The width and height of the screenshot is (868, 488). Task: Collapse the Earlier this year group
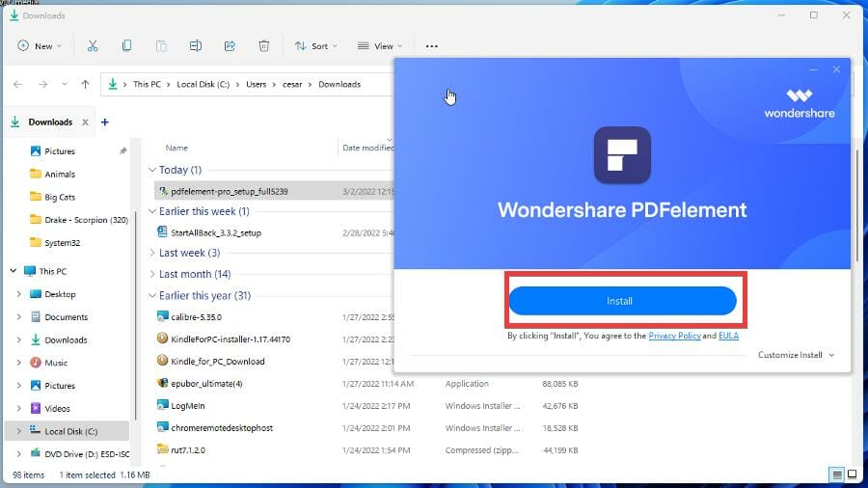pyautogui.click(x=152, y=295)
